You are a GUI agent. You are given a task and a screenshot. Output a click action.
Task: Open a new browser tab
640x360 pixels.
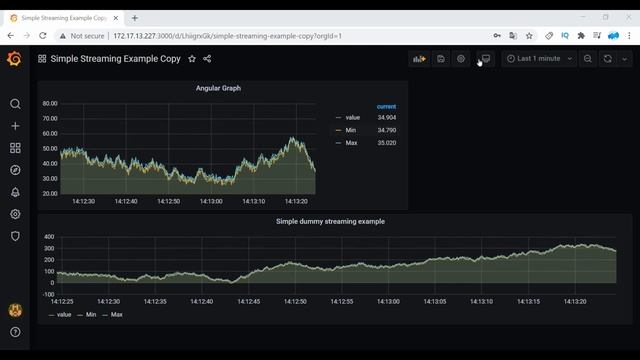tap(135, 18)
